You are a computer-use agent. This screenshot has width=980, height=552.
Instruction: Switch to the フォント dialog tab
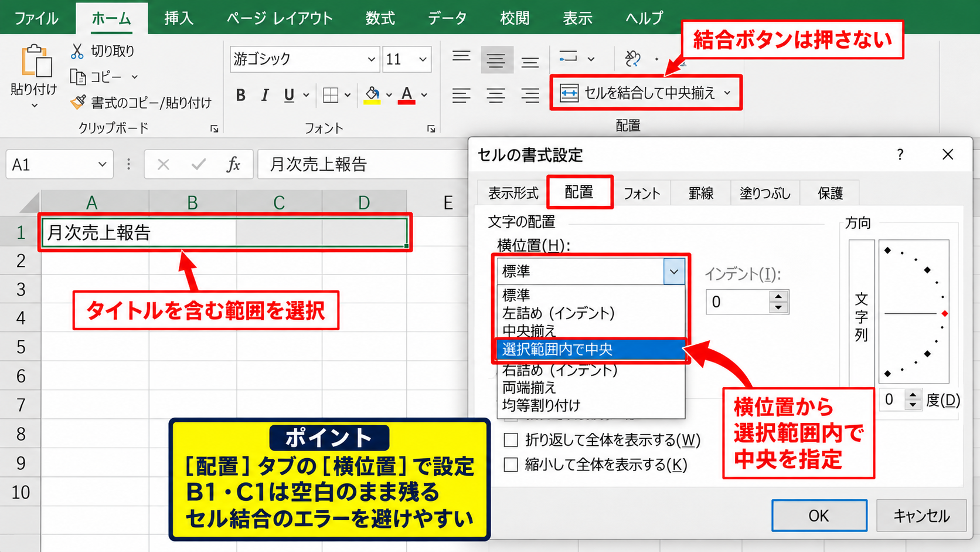(x=642, y=193)
